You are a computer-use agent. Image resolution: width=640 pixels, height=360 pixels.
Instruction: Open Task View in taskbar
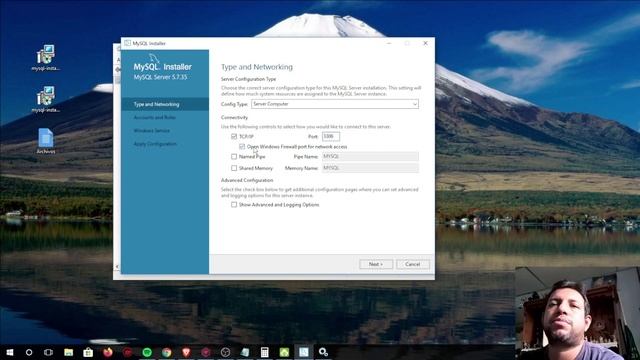tap(48, 352)
